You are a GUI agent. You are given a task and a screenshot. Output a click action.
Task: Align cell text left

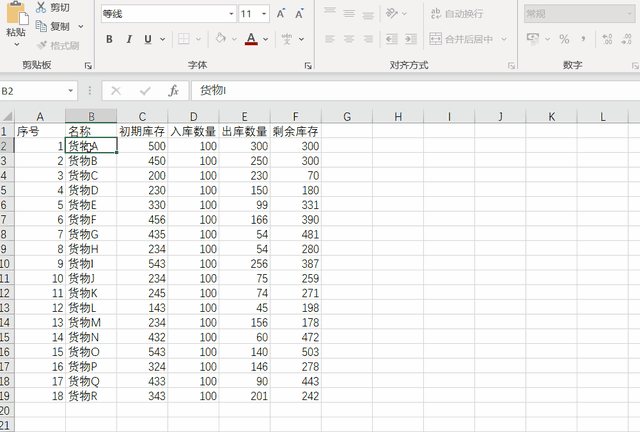coord(330,39)
